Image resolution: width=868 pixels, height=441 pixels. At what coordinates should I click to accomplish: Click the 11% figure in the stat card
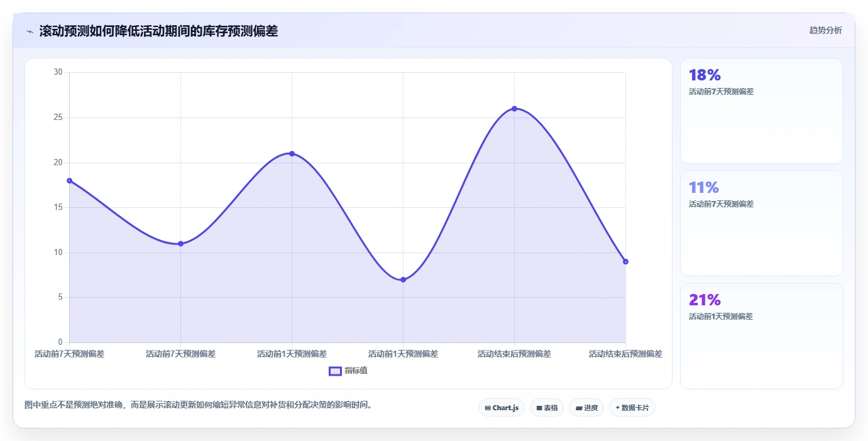tap(704, 188)
